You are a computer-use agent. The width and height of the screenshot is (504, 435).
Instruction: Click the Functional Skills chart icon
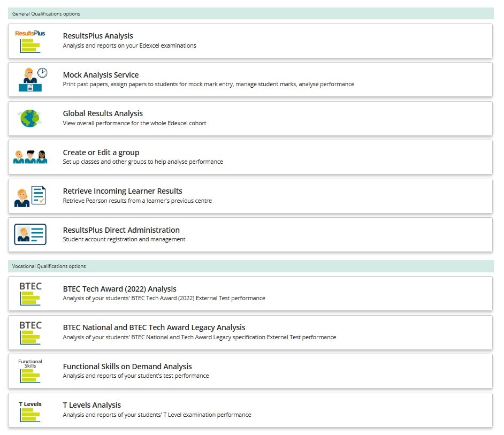[x=30, y=371]
